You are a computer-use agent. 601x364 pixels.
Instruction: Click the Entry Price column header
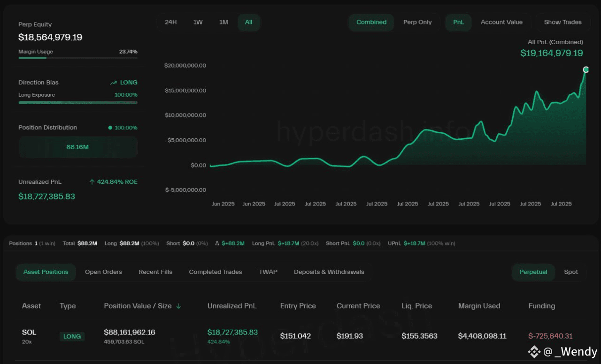(298, 306)
